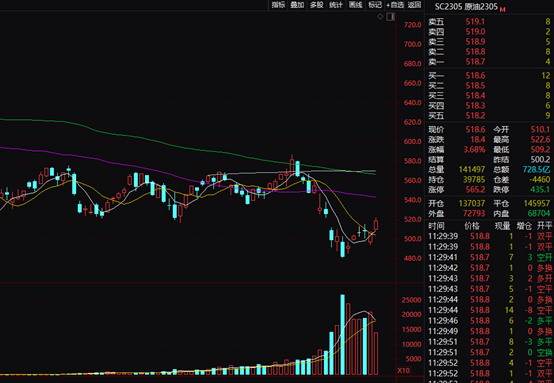Click the 持仓 open interest 39785
Image resolution: width=554 pixels, height=383 pixels.
tap(474, 180)
